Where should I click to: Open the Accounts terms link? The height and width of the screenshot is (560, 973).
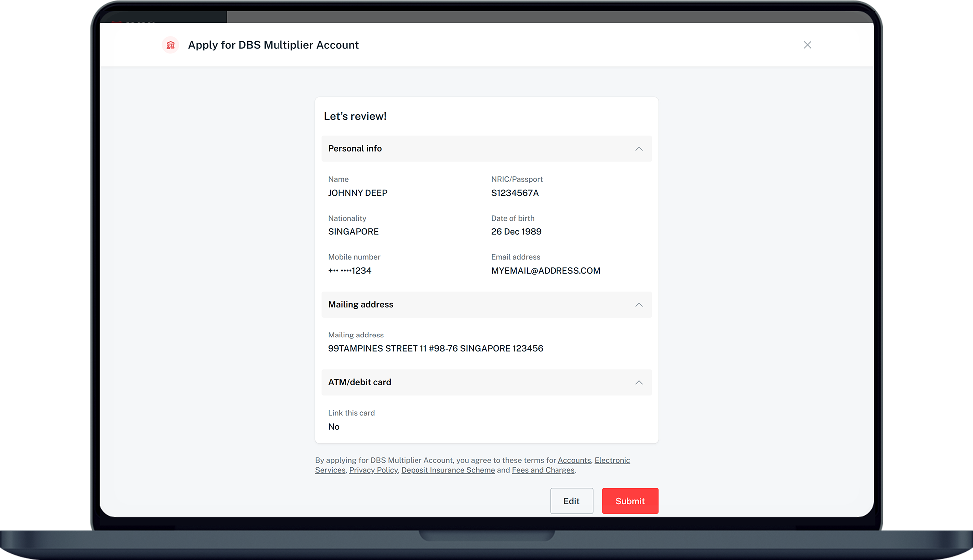point(574,460)
